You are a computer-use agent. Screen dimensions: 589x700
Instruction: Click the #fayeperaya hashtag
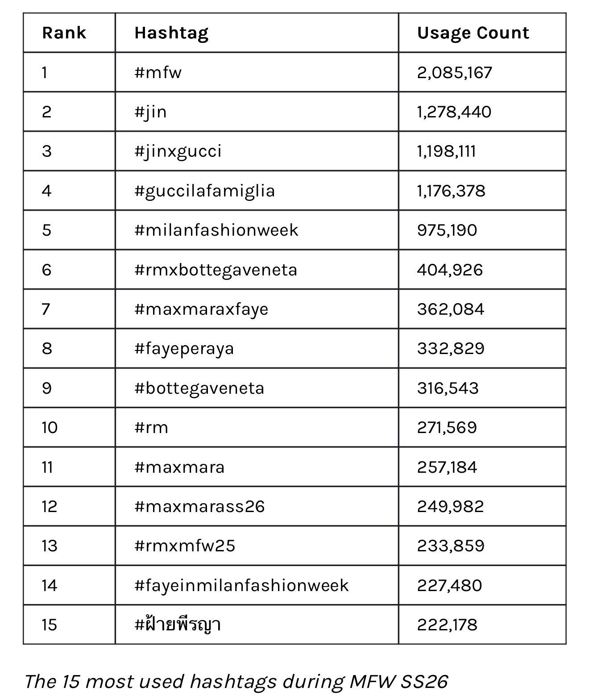coord(184,348)
